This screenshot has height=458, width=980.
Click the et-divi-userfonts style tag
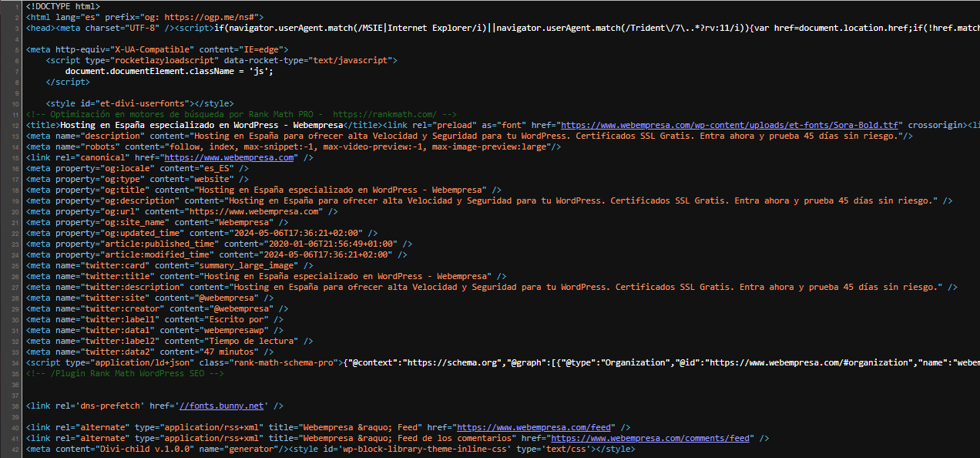(139, 103)
